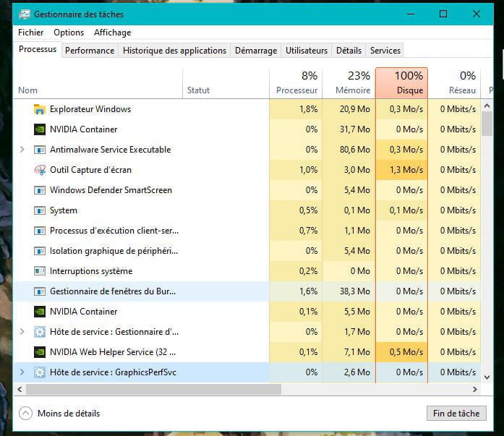Viewport: 504px width, 436px height.
Task: Open the Utilisateurs tab
Action: (307, 51)
